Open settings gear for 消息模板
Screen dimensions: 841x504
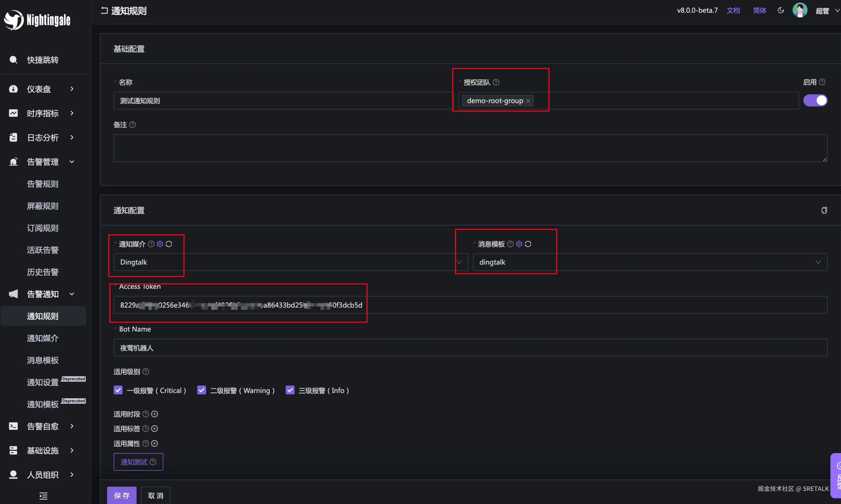[519, 244]
